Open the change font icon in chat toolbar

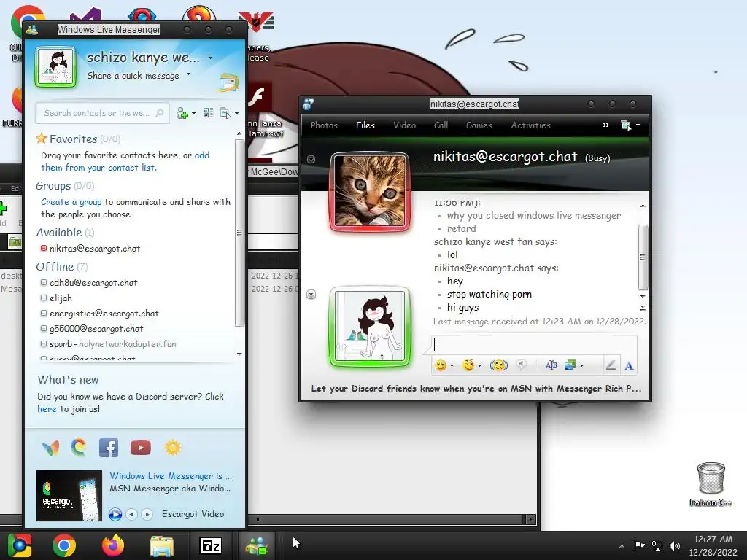click(551, 365)
